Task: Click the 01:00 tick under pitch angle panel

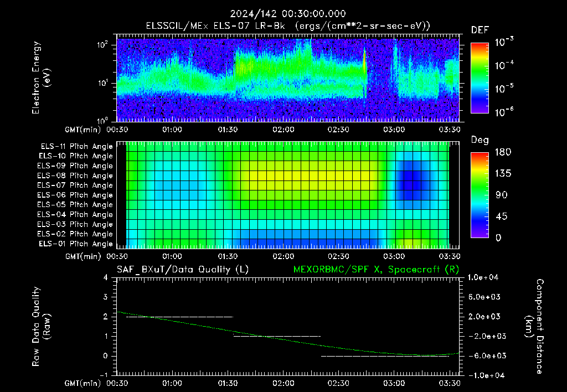Action: pos(172,256)
